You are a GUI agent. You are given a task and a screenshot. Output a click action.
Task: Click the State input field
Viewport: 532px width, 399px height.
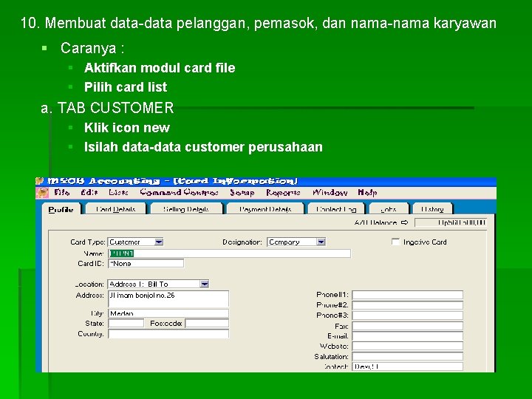coord(126,324)
